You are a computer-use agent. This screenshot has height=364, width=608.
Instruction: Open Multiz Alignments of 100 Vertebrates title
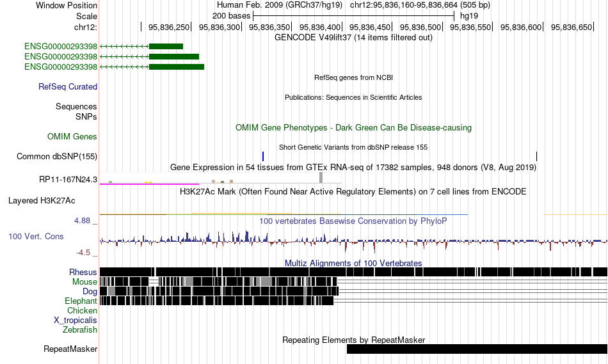[353, 263]
